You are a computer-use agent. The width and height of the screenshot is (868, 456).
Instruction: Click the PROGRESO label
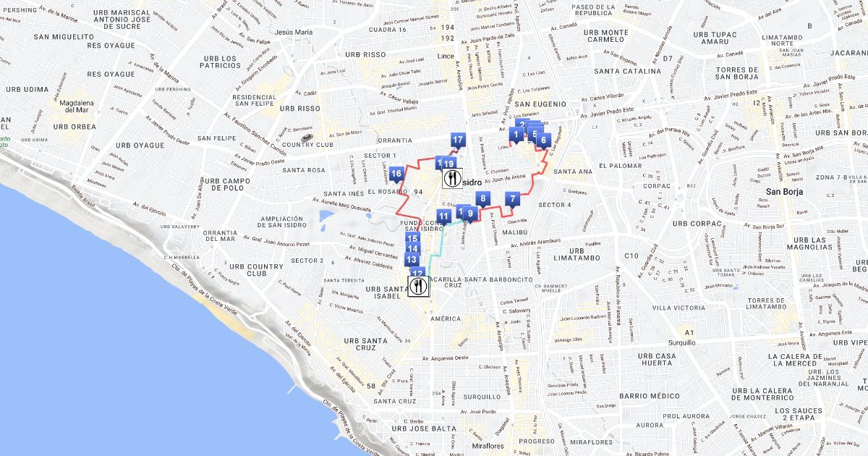click(x=537, y=441)
